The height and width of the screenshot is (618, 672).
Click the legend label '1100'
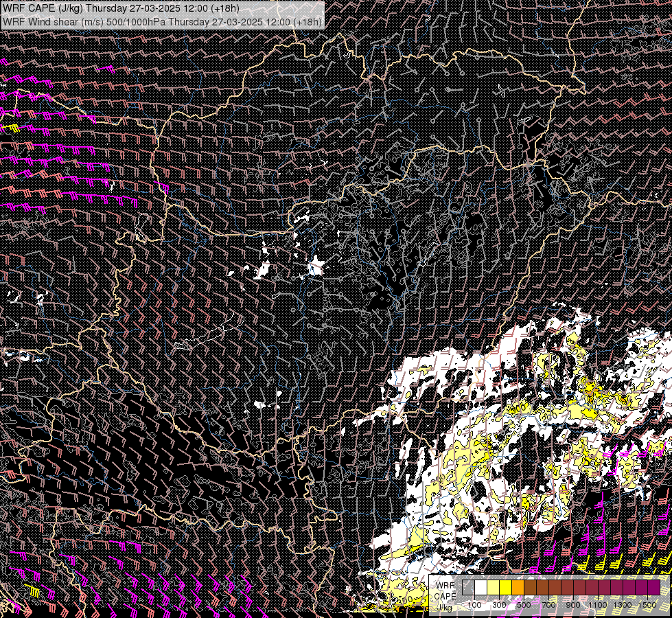coord(598,605)
